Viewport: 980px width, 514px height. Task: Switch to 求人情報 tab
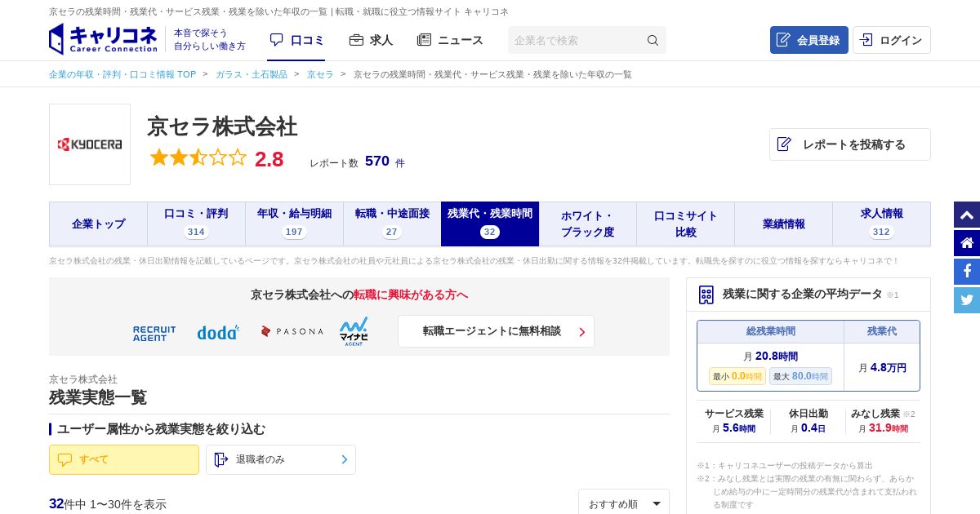coord(881,224)
